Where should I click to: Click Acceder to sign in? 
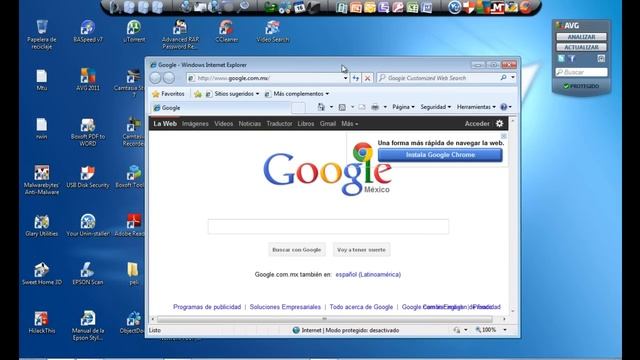(477, 123)
